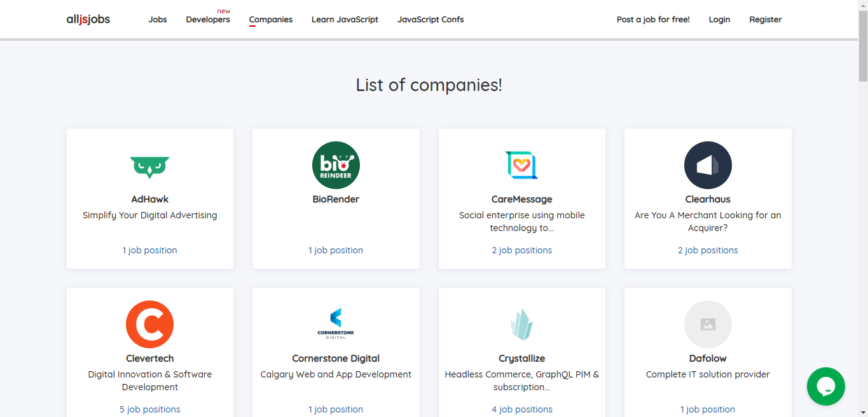Open AdHawk's 1 job position link

coord(149,250)
